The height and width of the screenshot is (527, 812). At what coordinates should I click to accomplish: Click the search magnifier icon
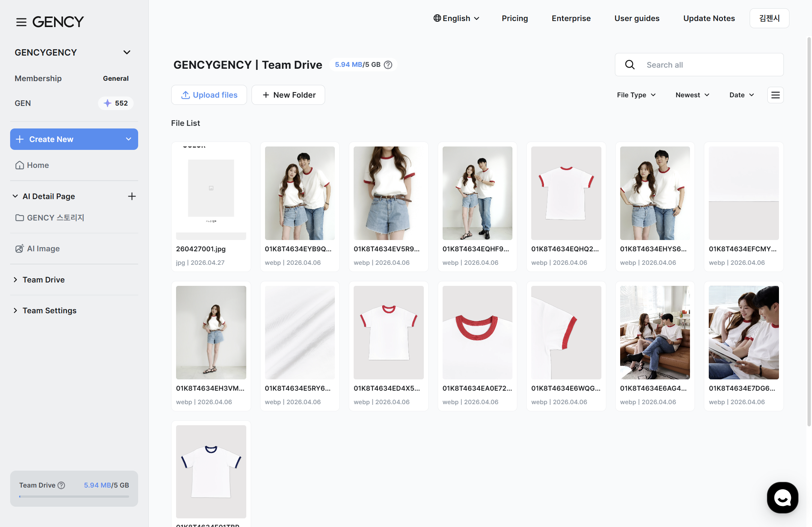coord(630,65)
